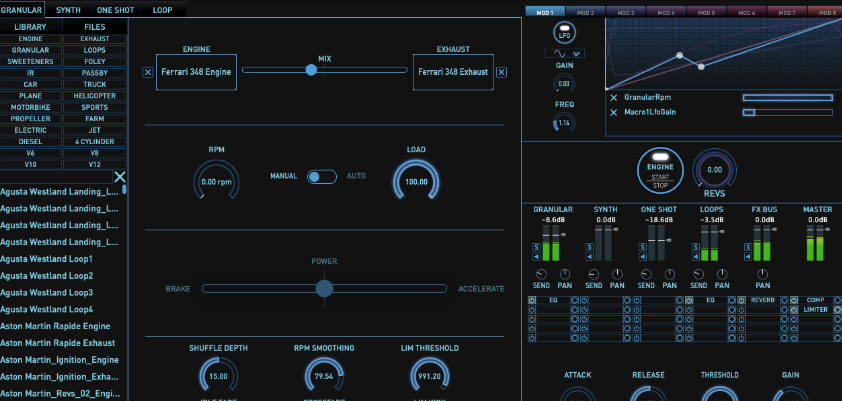842x401 pixels.
Task: Switch to the ONE SHOT tab
Action: tap(115, 10)
